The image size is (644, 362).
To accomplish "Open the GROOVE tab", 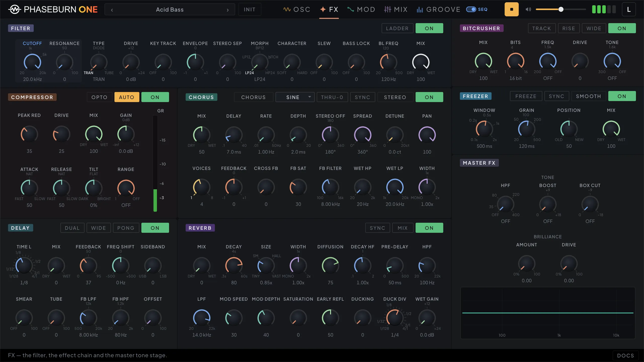I will coord(438,10).
